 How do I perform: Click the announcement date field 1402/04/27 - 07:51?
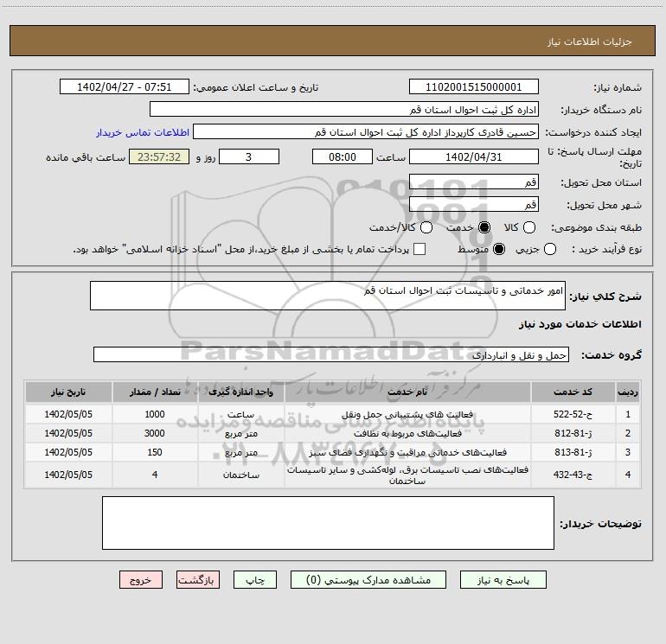click(125, 87)
